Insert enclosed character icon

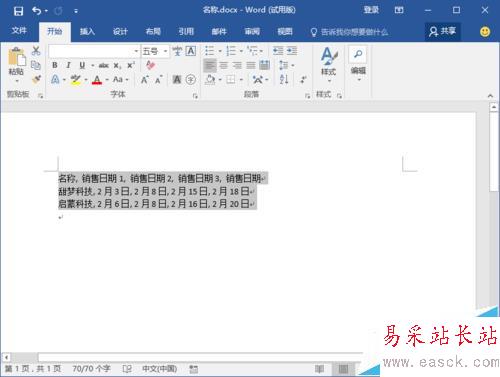[x=191, y=80]
